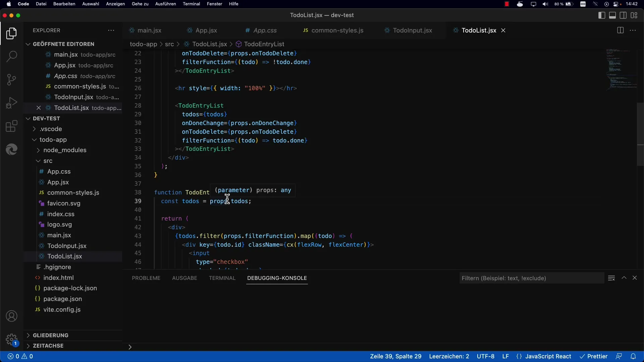The image size is (644, 362).
Task: Open the Probleme panel tab
Action: click(x=146, y=278)
